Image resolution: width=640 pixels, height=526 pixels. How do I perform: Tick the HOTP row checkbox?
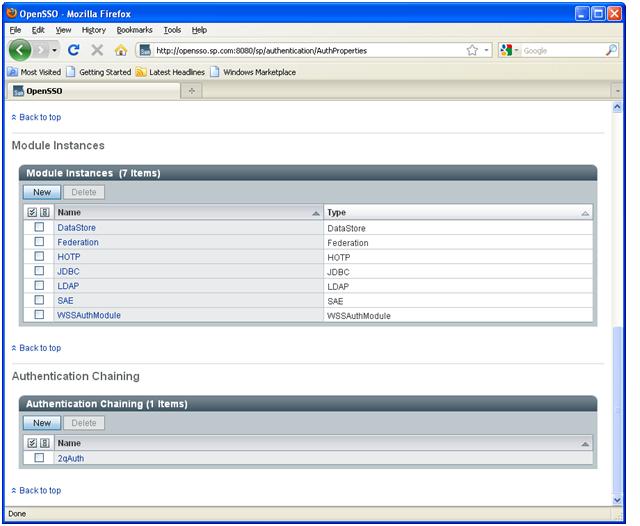[x=39, y=256]
